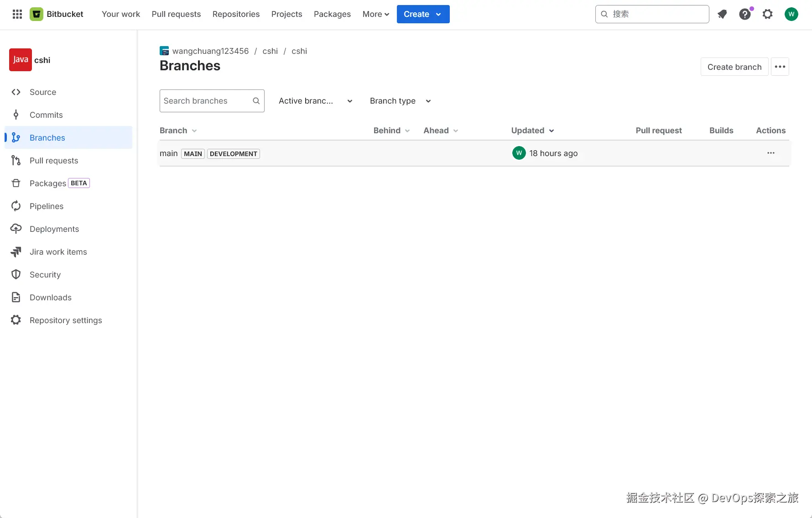The width and height of the screenshot is (812, 518).
Task: Click the author avatar in main branch row
Action: (519, 153)
